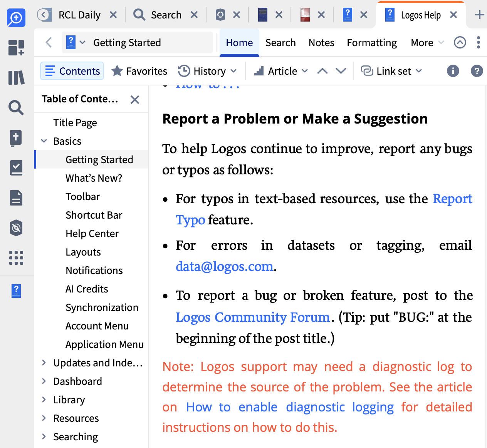Click the back arrow beside Getting Started
This screenshot has height=448, width=487.
tap(49, 42)
